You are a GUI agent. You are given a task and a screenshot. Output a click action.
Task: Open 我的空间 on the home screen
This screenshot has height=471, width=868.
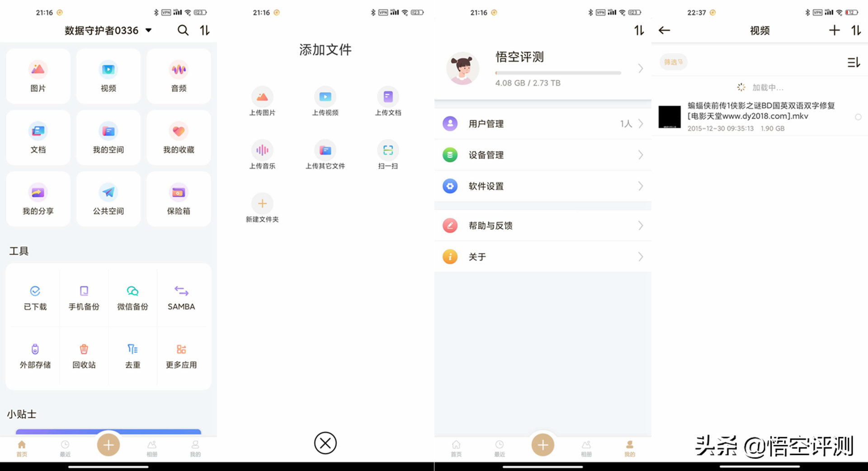pyautogui.click(x=108, y=138)
